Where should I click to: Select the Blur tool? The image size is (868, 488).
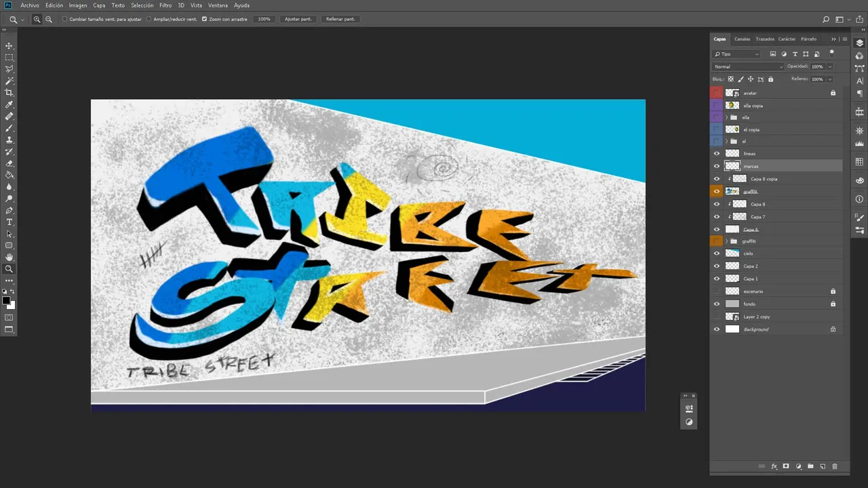point(9,187)
